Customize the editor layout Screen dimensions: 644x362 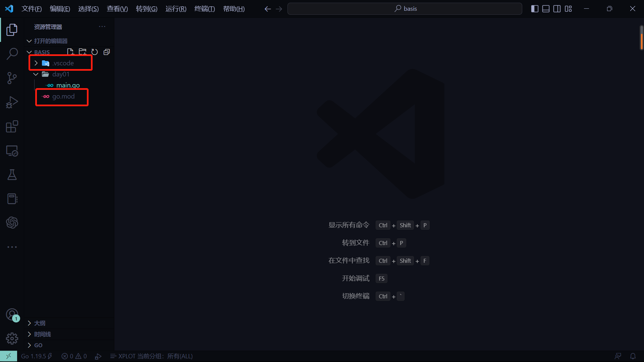tap(568, 9)
